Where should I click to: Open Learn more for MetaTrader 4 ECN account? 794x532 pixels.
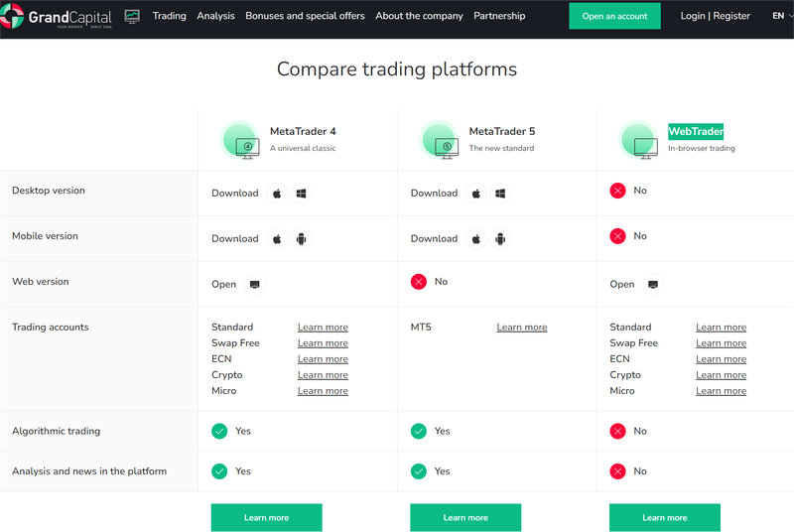323,359
